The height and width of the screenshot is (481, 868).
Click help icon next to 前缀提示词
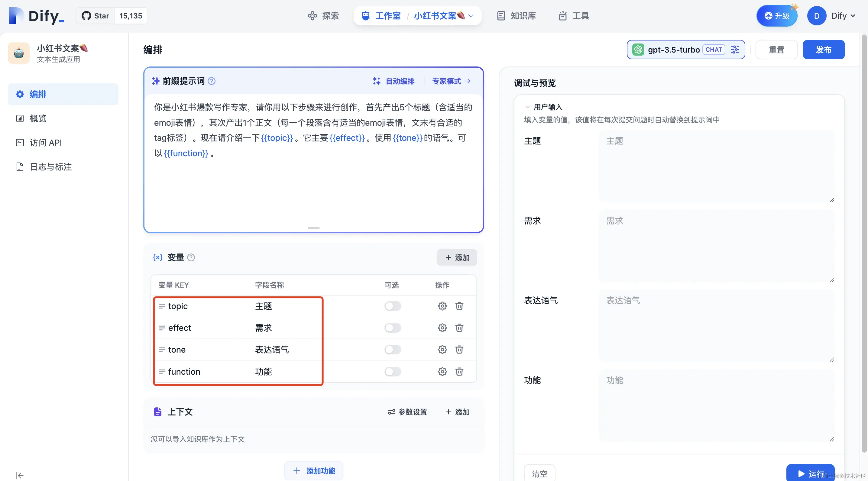pyautogui.click(x=211, y=81)
